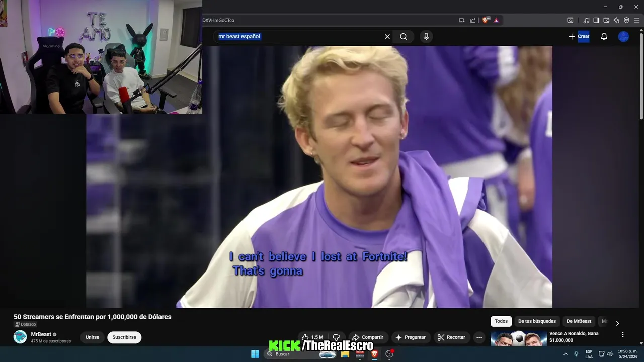Select the Todos filter chip
This screenshot has height=362, width=644.
[x=501, y=321]
